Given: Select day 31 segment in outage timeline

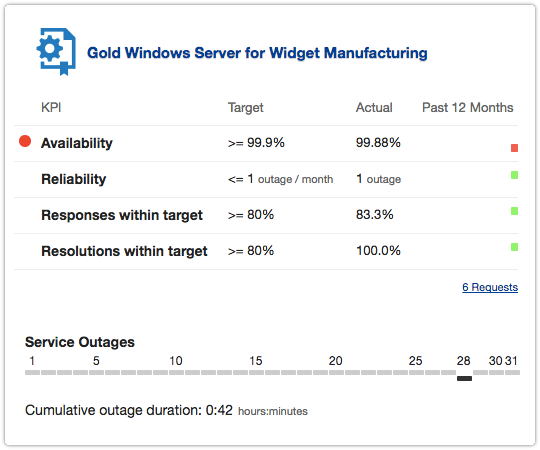Looking at the screenshot, I should (x=512, y=373).
